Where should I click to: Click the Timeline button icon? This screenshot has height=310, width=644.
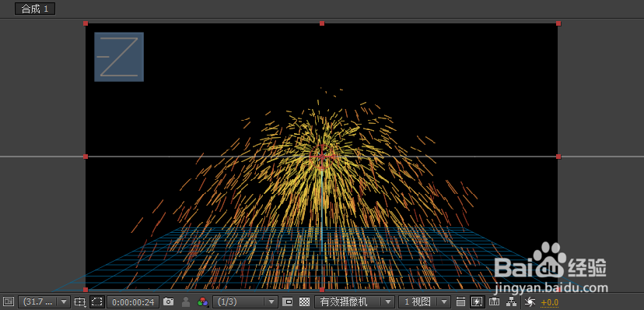(495, 301)
